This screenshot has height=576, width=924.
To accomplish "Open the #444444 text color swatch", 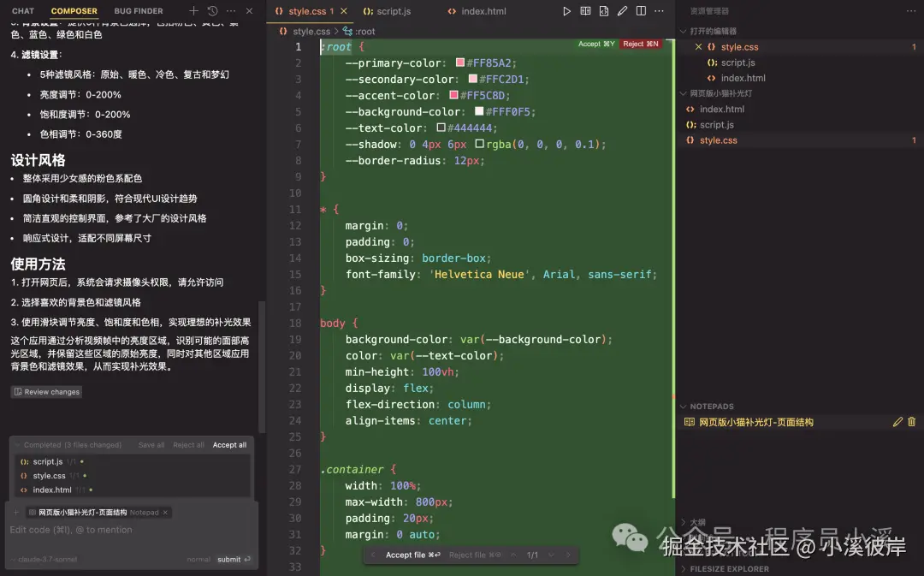I will [x=441, y=128].
